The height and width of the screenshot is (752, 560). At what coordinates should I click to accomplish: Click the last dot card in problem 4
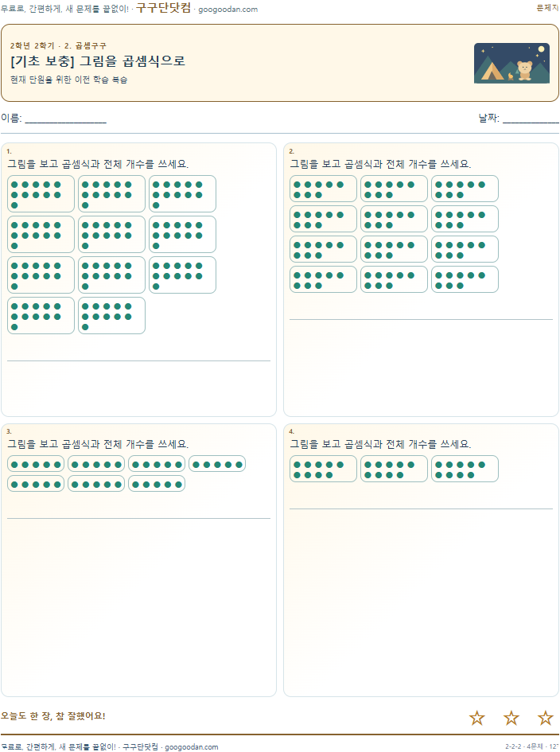465,469
